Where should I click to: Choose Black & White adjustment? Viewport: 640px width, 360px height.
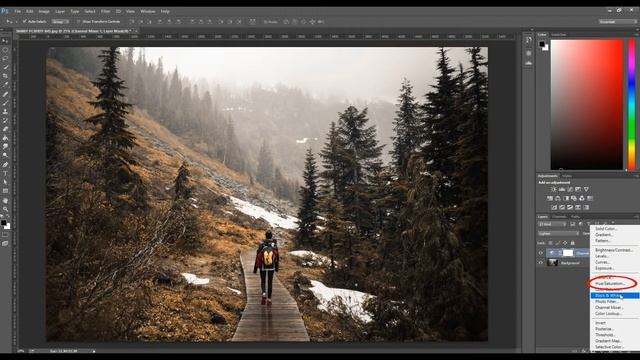pyautogui.click(x=615, y=296)
